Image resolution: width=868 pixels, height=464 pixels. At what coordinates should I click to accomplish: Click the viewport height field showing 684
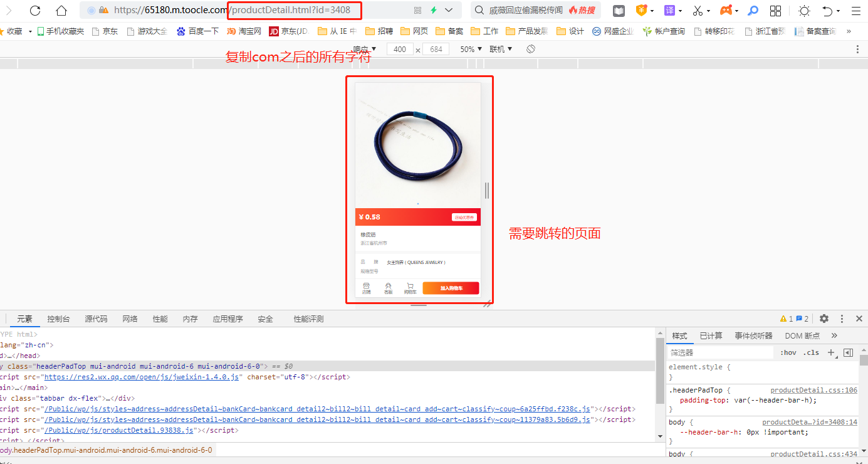436,49
